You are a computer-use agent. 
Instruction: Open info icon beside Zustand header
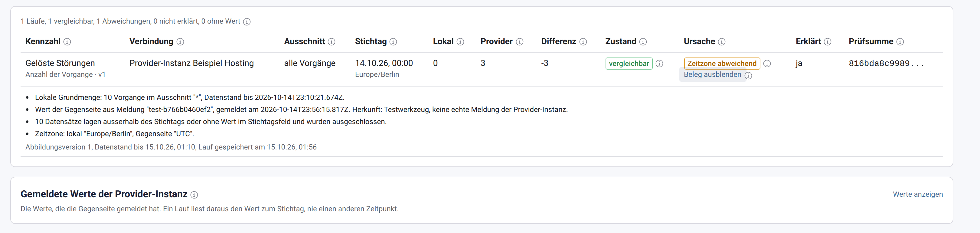(643, 41)
